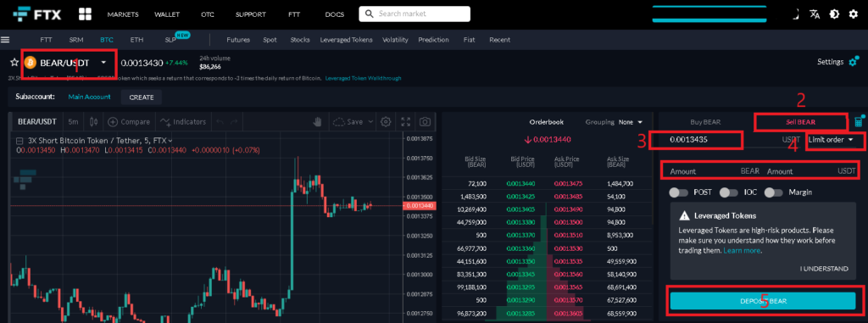Screen dimensions: 868x323
Task: Take chart snapshot with camera icon
Action: click(x=425, y=122)
